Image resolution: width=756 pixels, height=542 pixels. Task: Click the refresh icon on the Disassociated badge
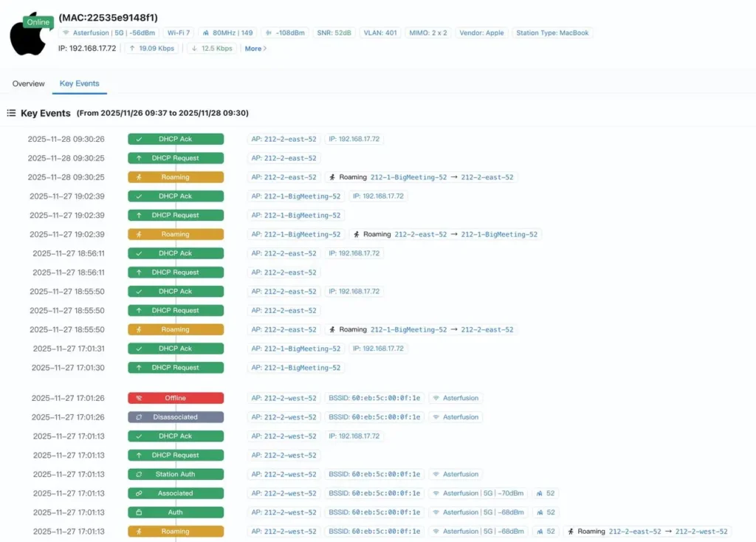[139, 417]
